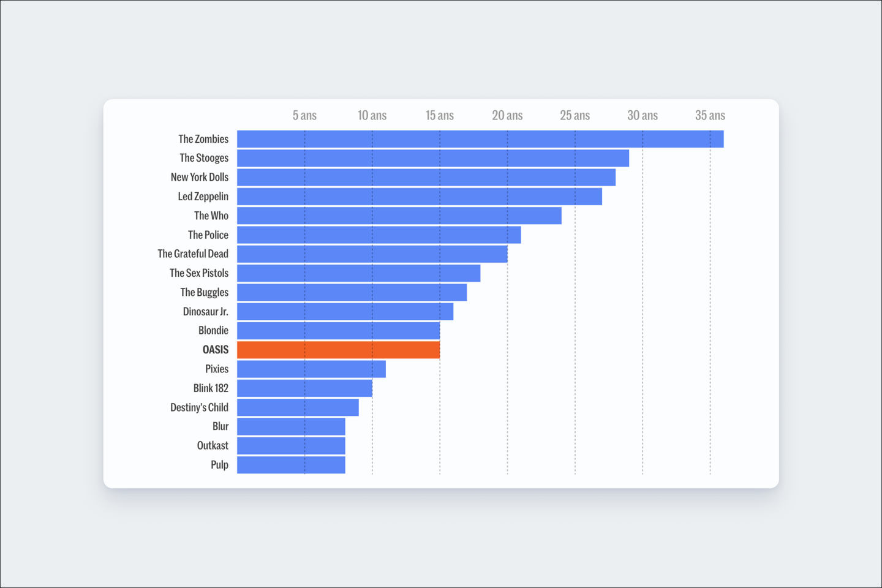
Task: Select the Blondie bar
Action: click(x=338, y=331)
